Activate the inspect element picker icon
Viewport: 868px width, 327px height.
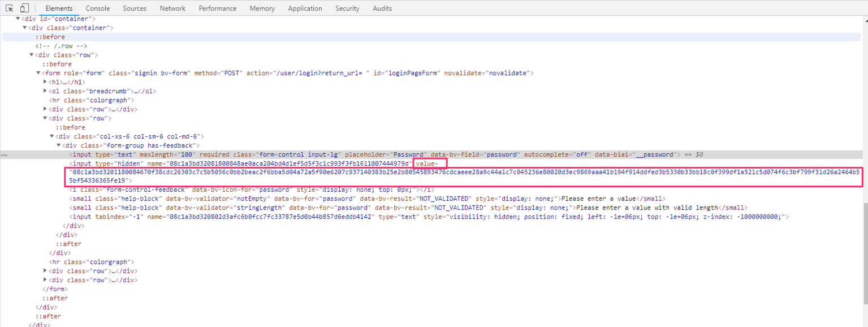pos(9,8)
